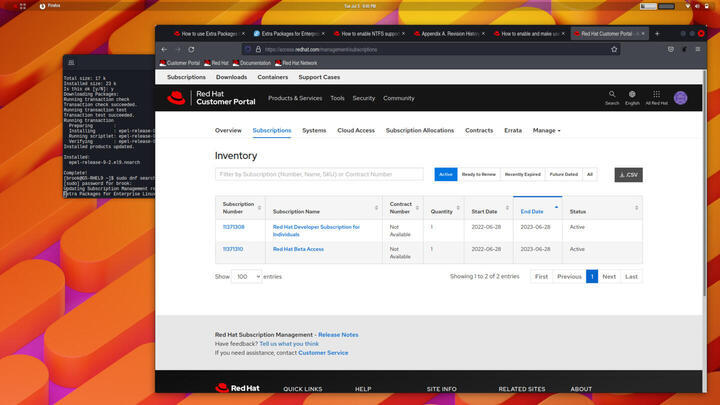
Task: Open Customer Service link
Action: click(323, 353)
